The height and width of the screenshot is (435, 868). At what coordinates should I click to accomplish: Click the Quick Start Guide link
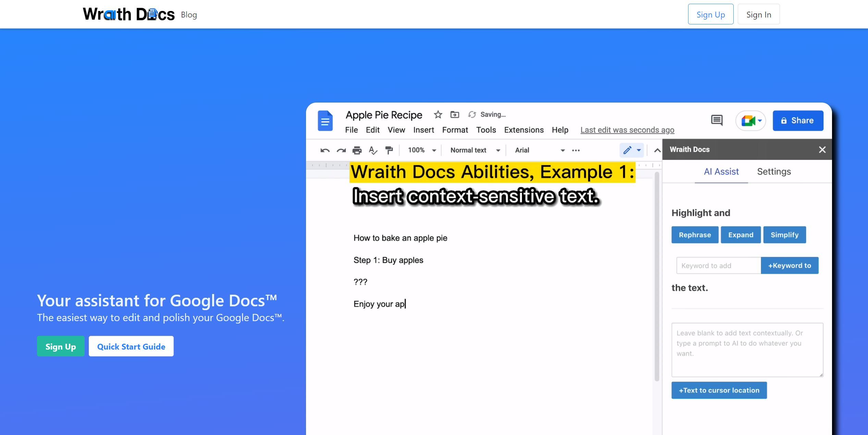pos(131,346)
